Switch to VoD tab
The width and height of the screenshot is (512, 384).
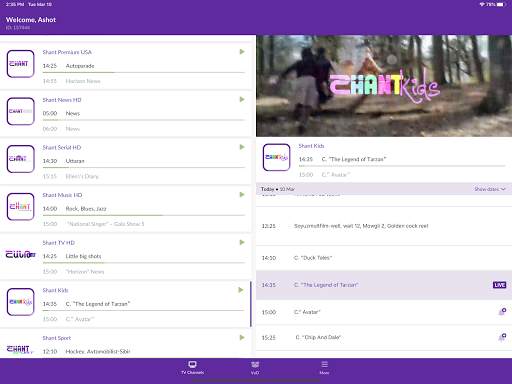point(255,368)
